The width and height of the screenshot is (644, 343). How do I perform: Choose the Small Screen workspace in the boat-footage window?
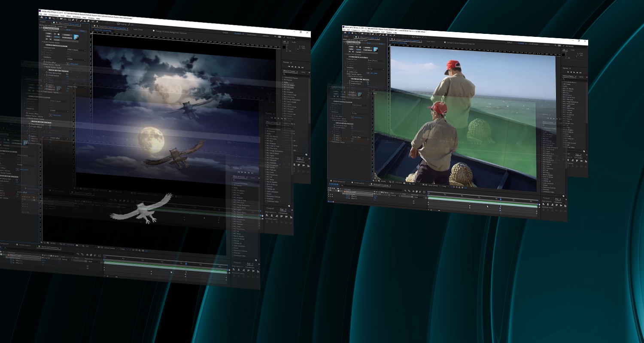(x=534, y=44)
